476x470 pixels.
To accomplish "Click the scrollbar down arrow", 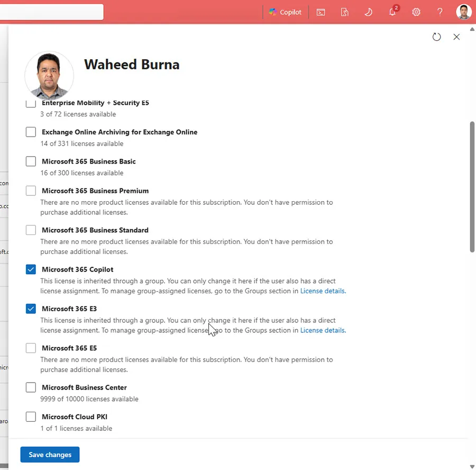I will [472, 466].
